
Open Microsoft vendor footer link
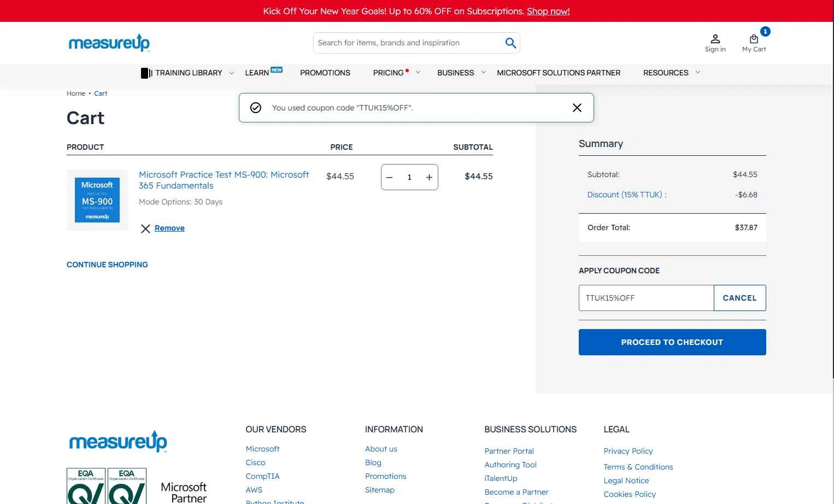pos(262,449)
